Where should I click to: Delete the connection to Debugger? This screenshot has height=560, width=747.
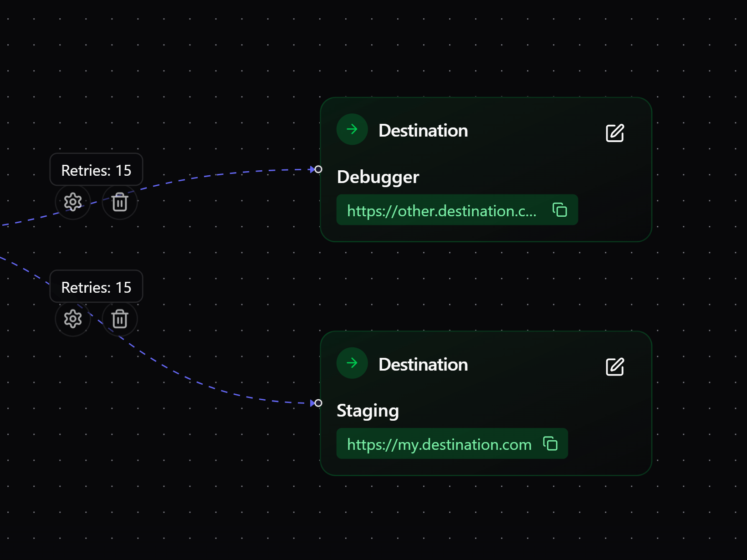point(119,202)
